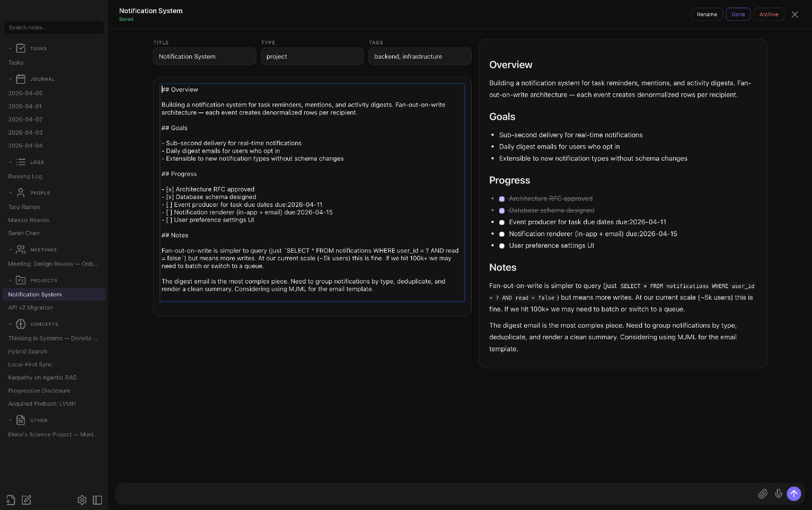
Task: Click the Journal calendar icon
Action: tap(21, 79)
